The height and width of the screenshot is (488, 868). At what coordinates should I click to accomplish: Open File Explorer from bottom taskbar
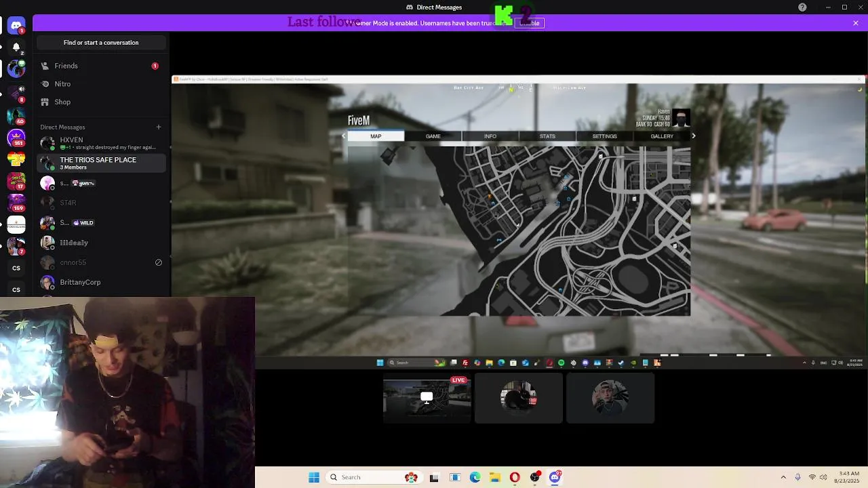tap(495, 477)
